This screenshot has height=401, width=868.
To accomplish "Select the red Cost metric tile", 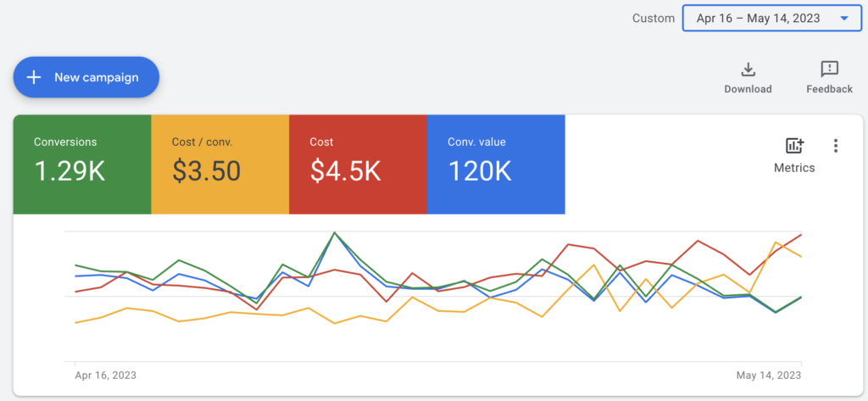I will click(x=357, y=164).
